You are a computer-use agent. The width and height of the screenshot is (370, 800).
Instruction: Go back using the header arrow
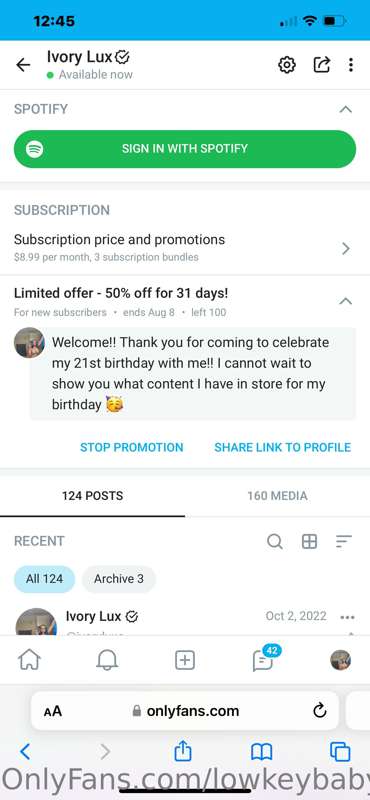[x=23, y=65]
